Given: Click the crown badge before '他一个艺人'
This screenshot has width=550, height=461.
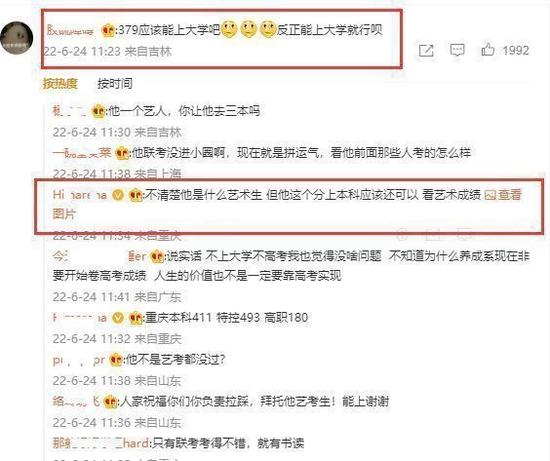Looking at the screenshot, I should coord(98,112).
